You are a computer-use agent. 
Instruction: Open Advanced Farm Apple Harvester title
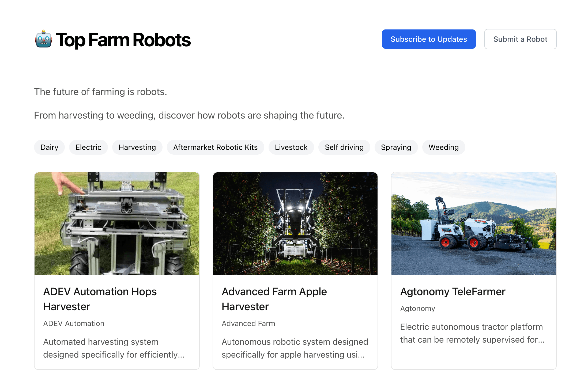(274, 299)
